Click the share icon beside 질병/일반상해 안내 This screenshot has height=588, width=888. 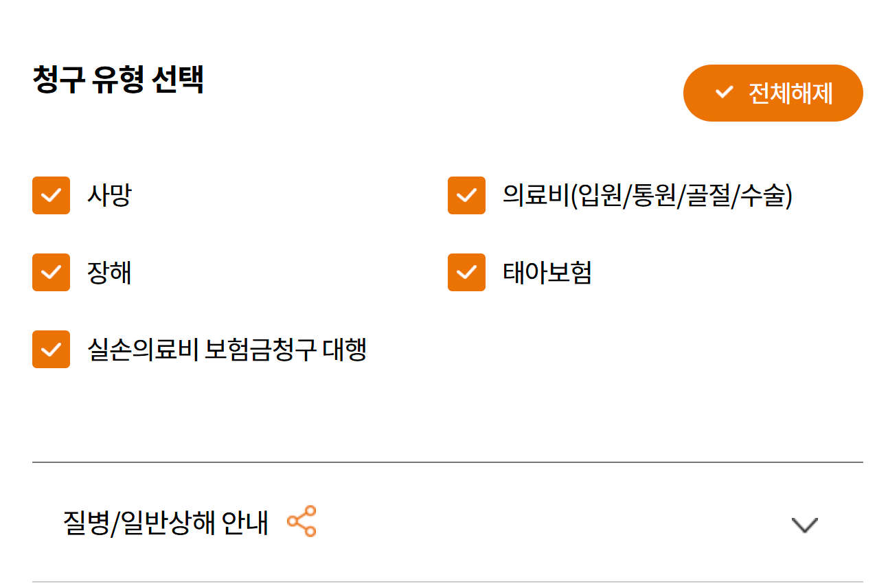click(301, 521)
